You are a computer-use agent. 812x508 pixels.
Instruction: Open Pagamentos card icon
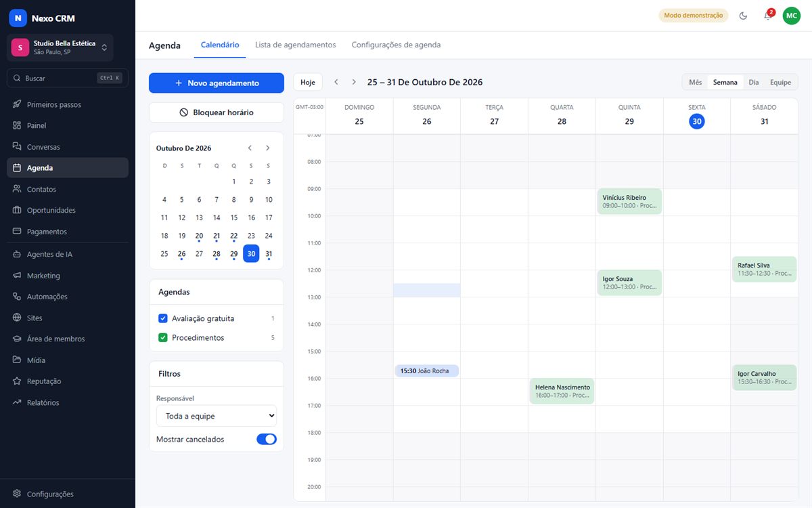[x=17, y=231]
